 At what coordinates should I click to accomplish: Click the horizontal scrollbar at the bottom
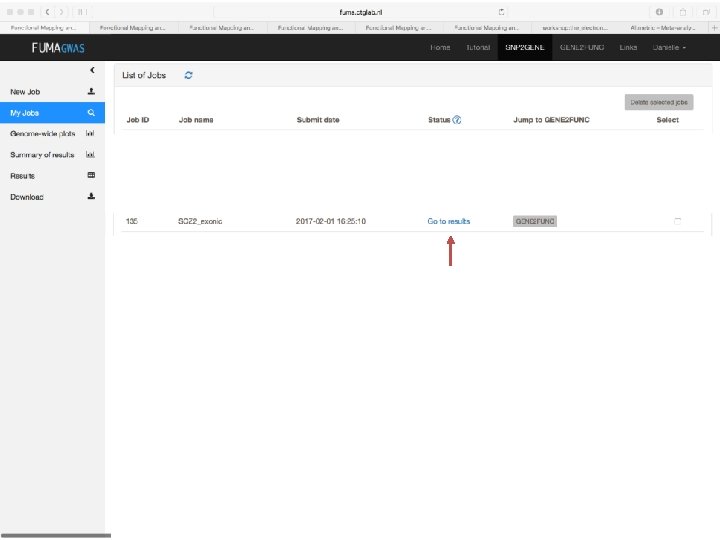(56, 535)
